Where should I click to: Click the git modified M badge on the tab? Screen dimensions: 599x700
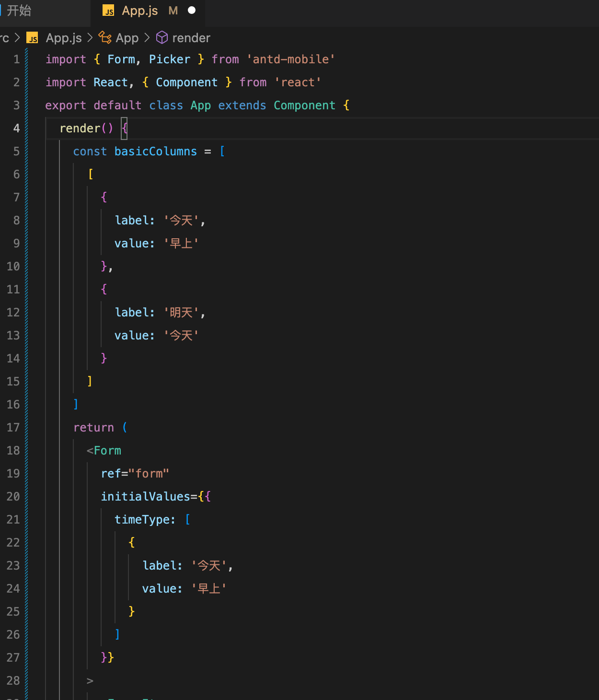(x=173, y=10)
